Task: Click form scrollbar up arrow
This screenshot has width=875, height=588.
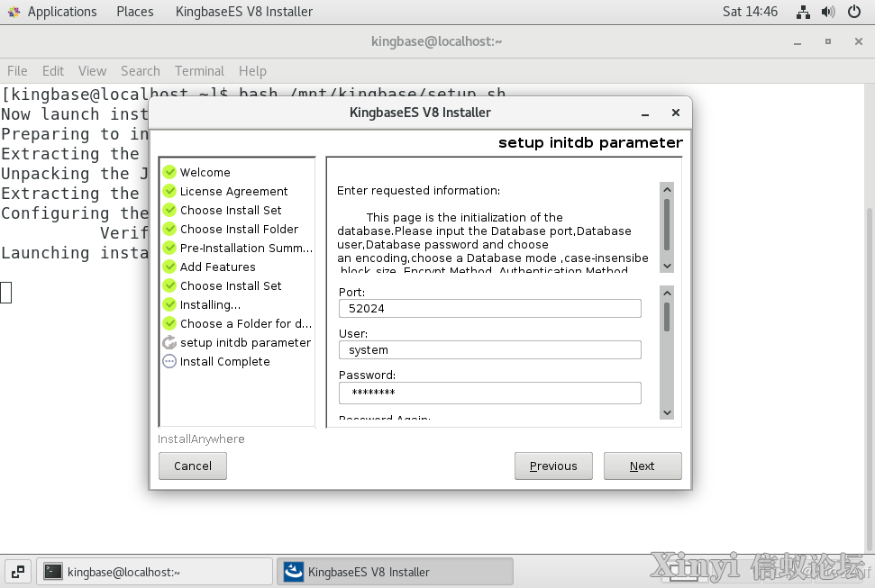Action: 667,293
